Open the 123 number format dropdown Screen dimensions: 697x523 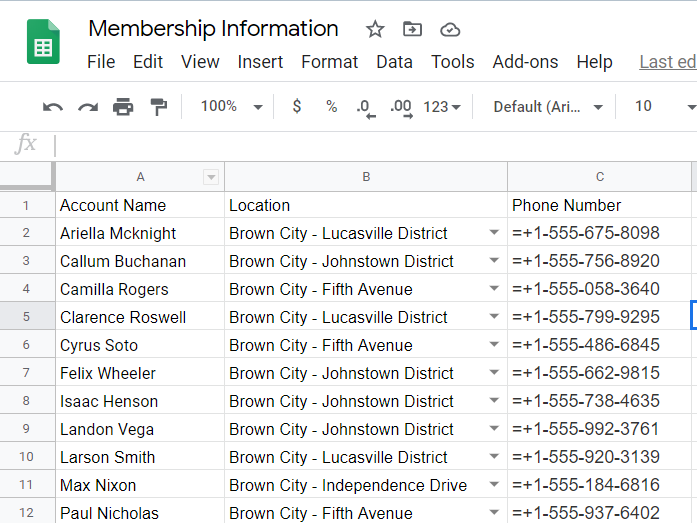point(442,107)
